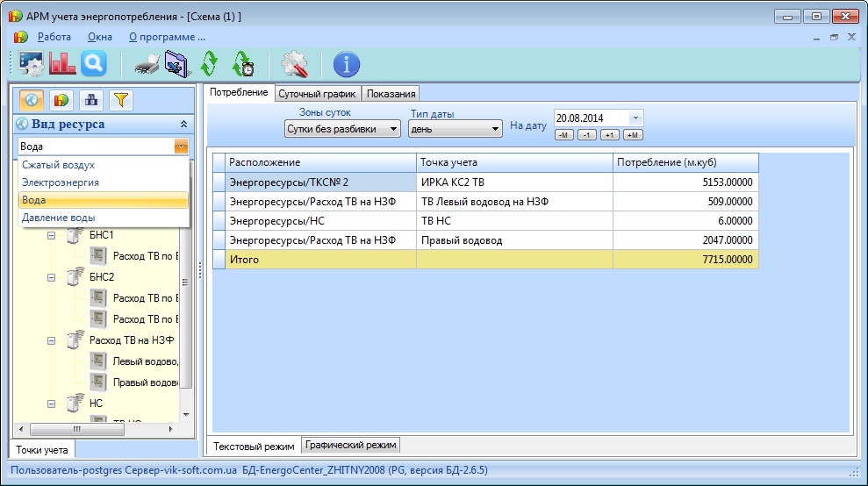Switch to Графический режим tab

[351, 445]
